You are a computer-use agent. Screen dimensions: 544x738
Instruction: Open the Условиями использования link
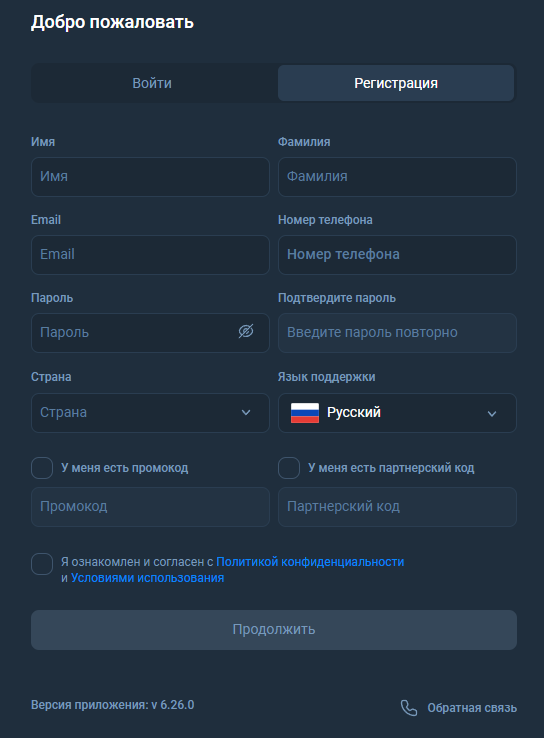147,578
